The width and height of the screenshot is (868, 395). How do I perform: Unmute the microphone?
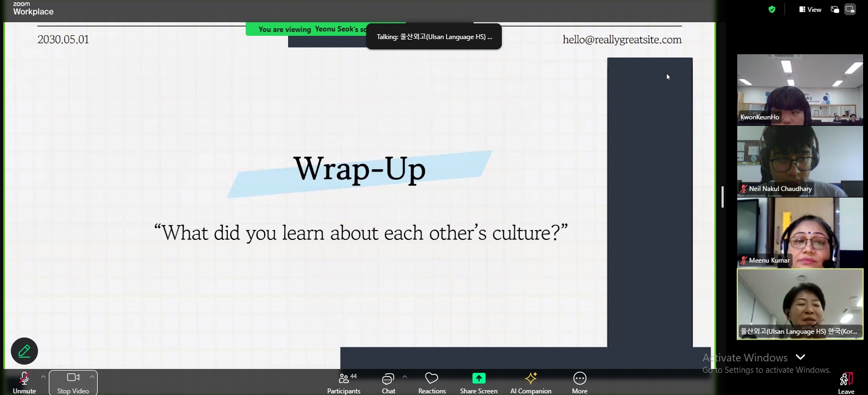pyautogui.click(x=24, y=382)
